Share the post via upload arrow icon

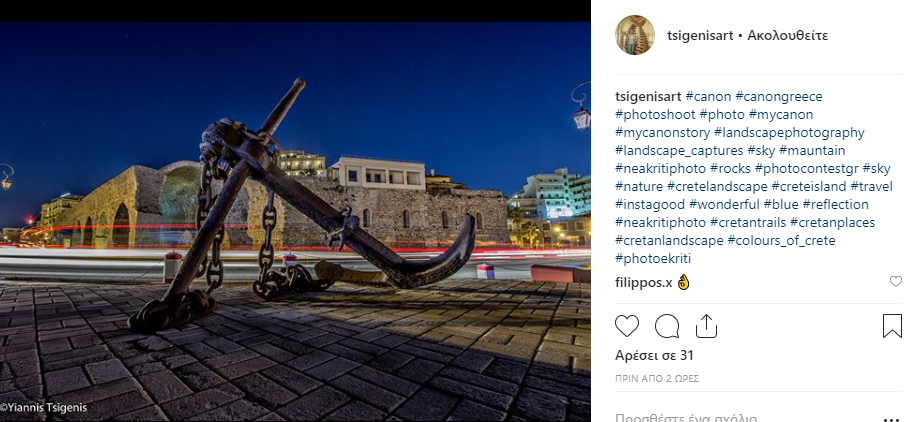(706, 326)
